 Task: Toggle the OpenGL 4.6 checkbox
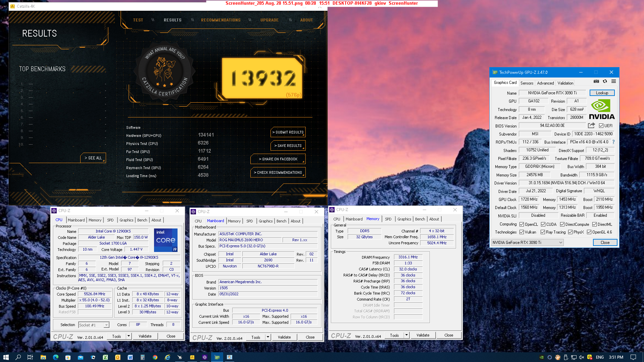[x=589, y=232]
